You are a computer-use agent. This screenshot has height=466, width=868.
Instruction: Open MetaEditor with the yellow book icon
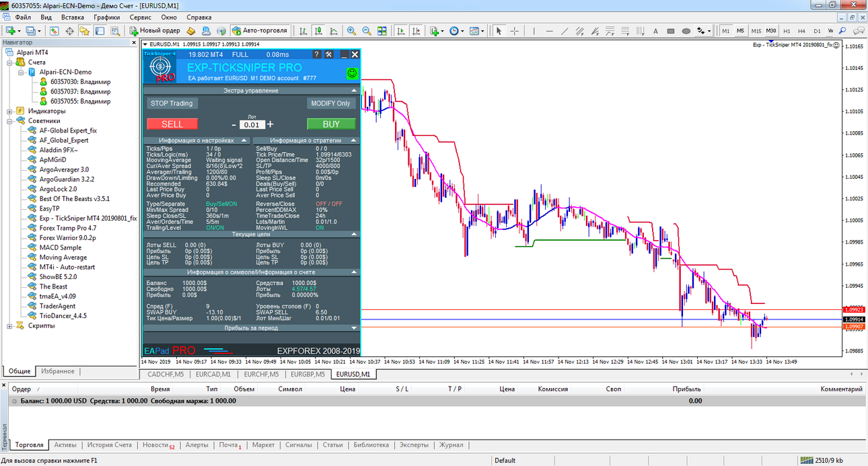pyautogui.click(x=190, y=31)
